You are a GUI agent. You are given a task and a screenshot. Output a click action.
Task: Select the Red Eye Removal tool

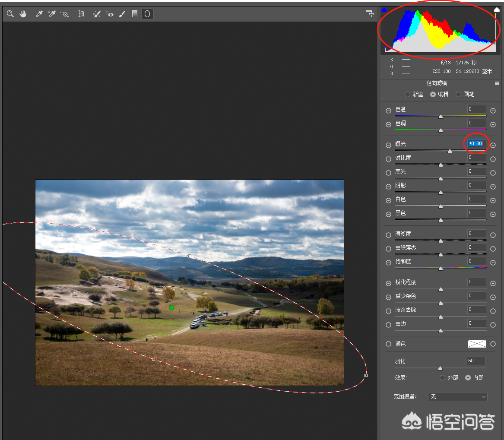[109, 14]
